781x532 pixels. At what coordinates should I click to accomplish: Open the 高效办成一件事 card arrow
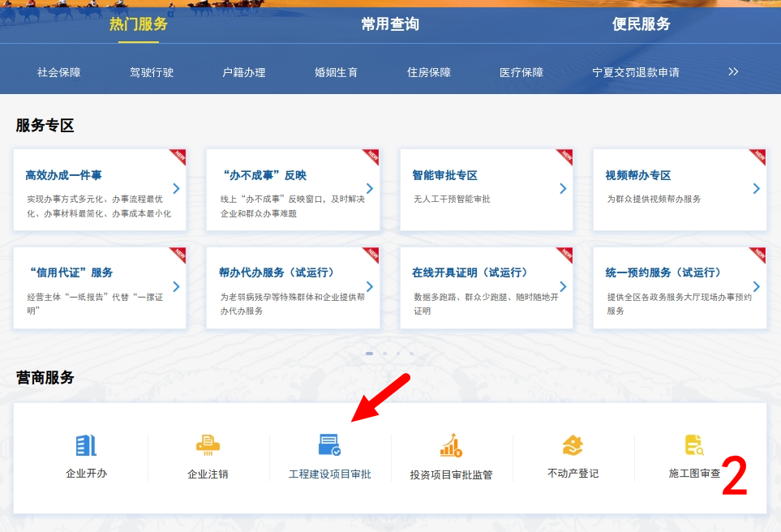(176, 189)
